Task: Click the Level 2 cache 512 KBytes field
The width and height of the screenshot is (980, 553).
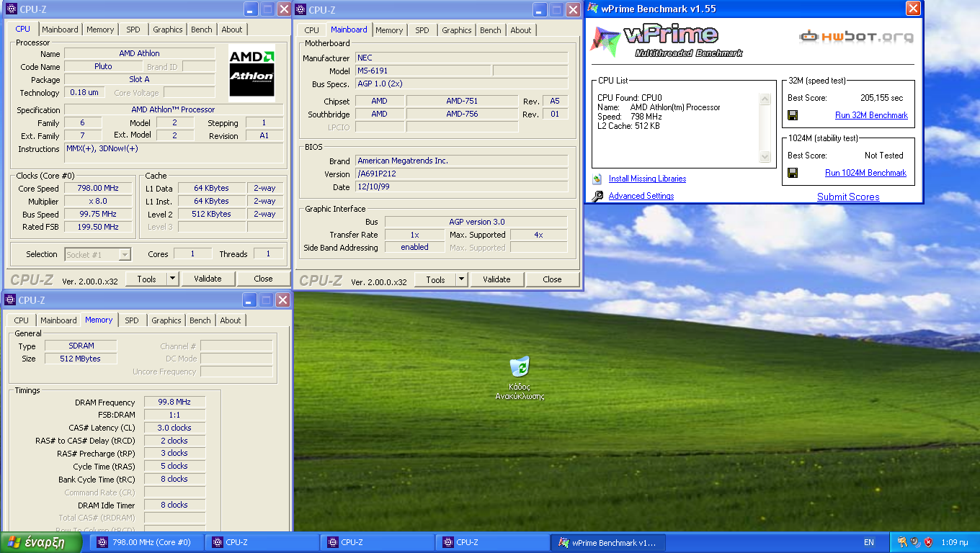Action: (211, 214)
